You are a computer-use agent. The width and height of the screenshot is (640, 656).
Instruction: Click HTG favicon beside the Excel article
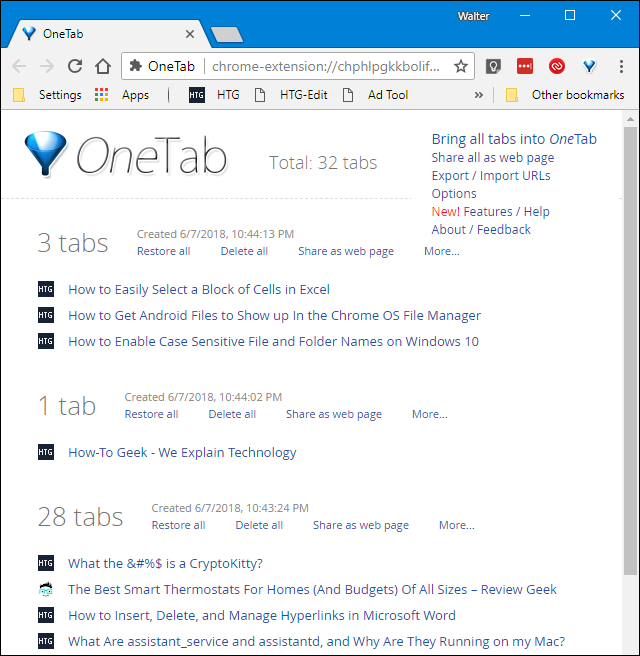click(46, 289)
